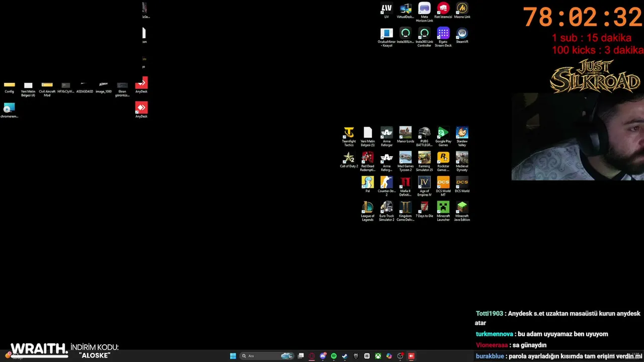
Task: Select the Age of Empires IV icon
Action: [424, 187]
